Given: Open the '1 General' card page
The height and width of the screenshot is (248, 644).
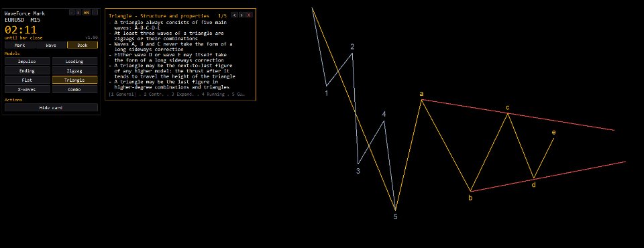Looking at the screenshot, I should [x=122, y=95].
